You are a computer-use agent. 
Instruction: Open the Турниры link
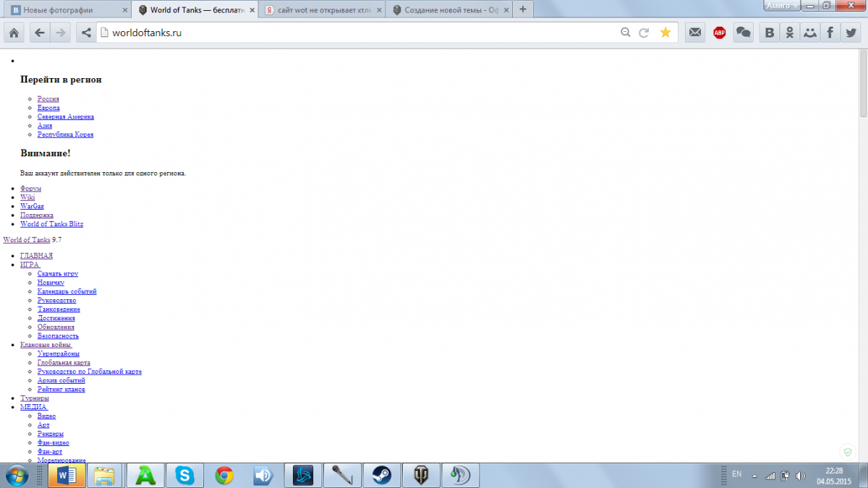tap(35, 398)
